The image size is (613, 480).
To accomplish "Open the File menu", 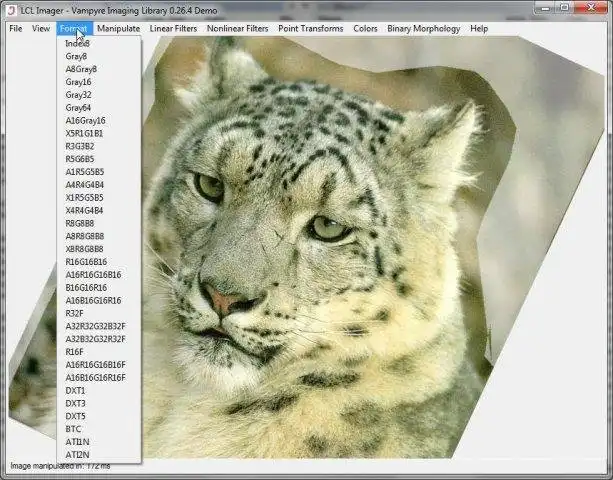I will tap(16, 29).
